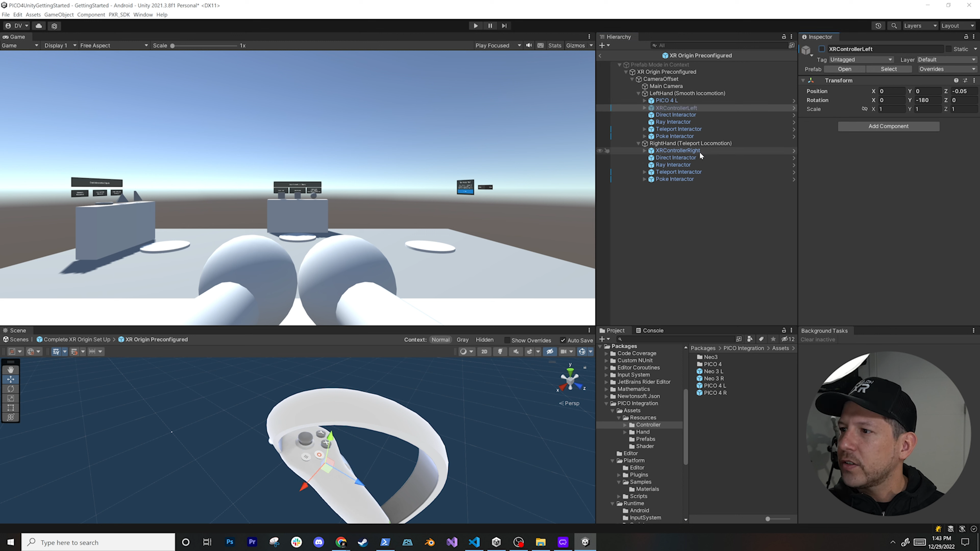Toggle Scene audio icon

(x=516, y=352)
